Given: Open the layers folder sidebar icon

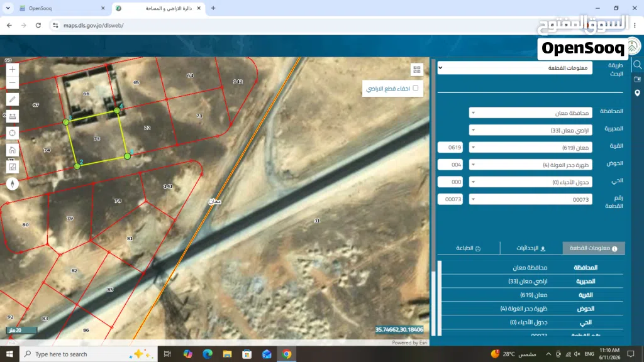Looking at the screenshot, I should [637, 79].
